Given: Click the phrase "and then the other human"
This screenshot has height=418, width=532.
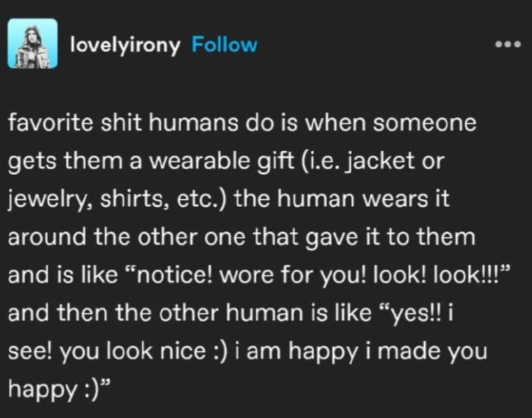Looking at the screenshot, I should point(156,312).
